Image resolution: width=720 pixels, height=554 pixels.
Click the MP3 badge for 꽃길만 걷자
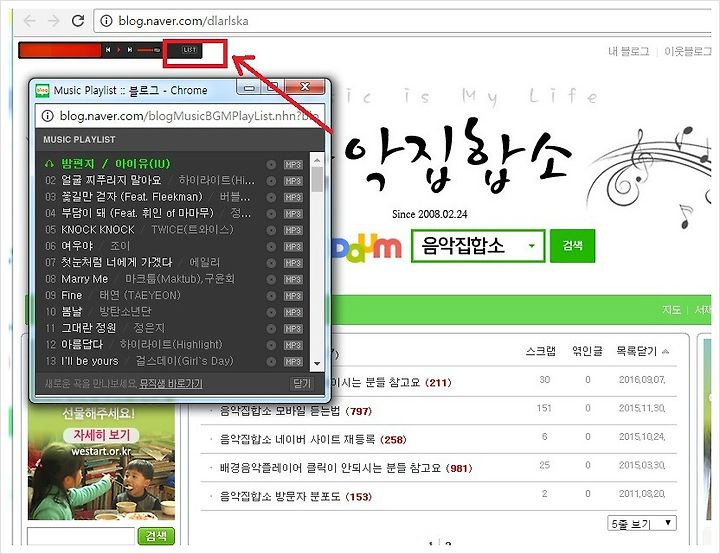(293, 198)
